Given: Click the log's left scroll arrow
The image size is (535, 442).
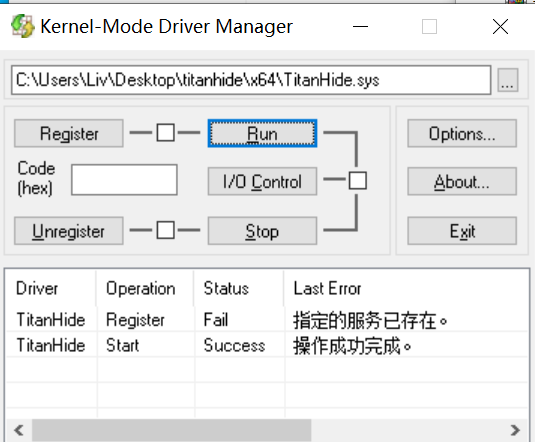Looking at the screenshot, I should coord(19,430).
